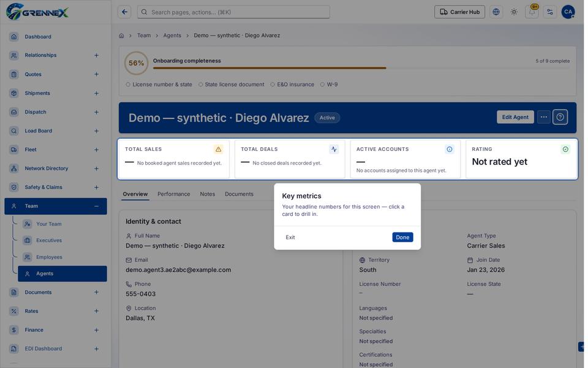The height and width of the screenshot is (368, 588).
Task: Click the 56% completeness circle
Action: click(x=136, y=63)
